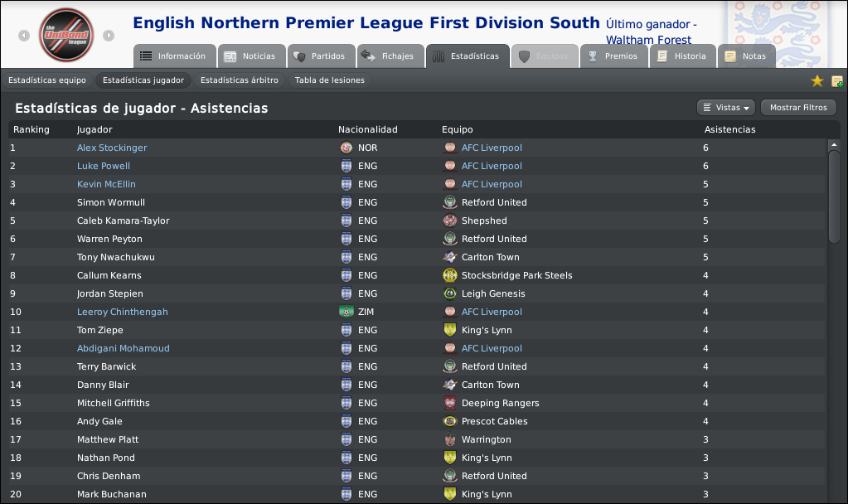Go to previous competition with left arrow
Image resolution: width=848 pixels, height=504 pixels.
[x=24, y=36]
